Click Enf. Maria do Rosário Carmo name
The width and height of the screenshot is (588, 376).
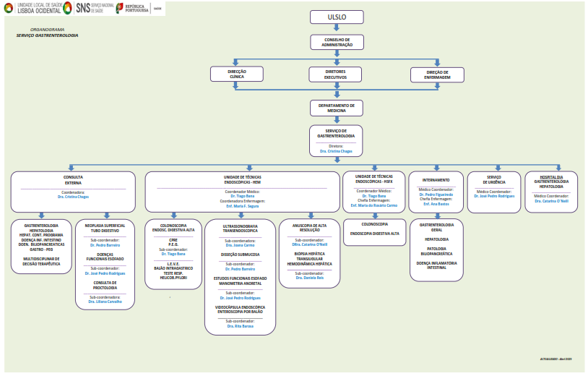coord(373,205)
